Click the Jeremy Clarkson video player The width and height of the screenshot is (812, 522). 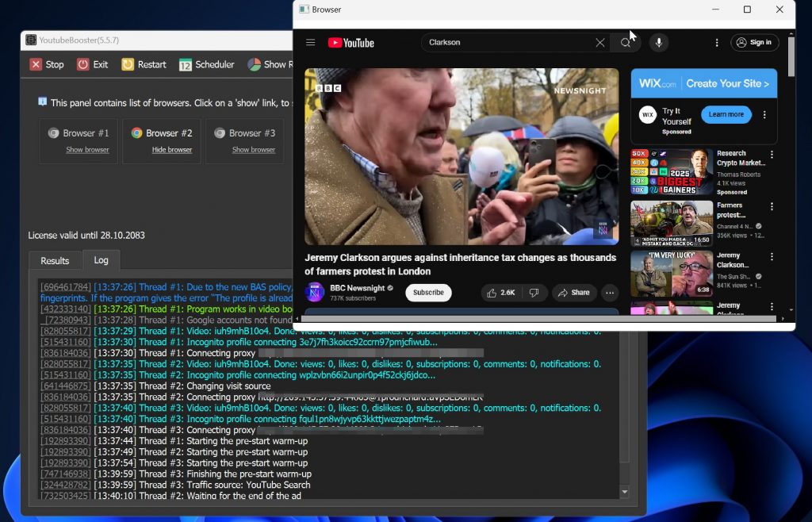coord(462,156)
